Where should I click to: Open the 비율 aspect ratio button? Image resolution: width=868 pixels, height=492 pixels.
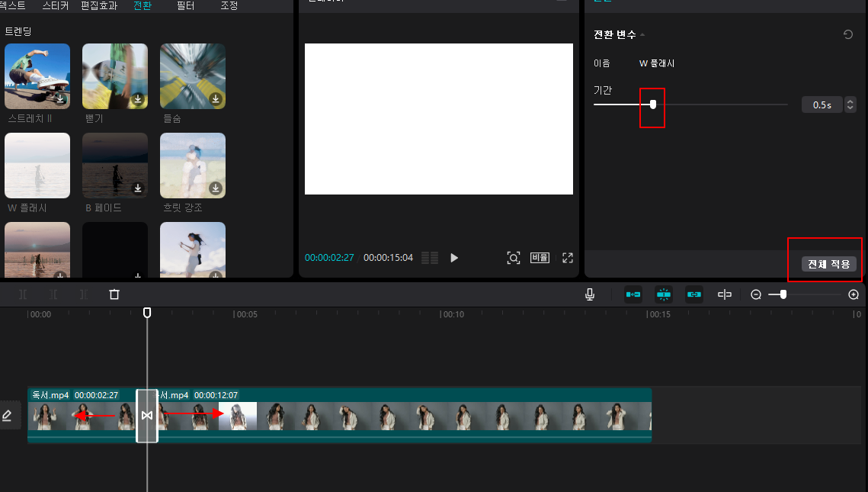[540, 258]
